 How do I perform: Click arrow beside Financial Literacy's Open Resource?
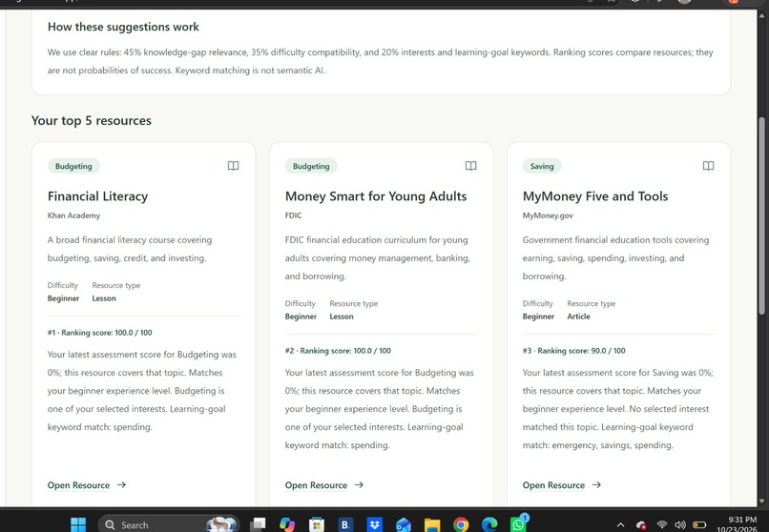(121, 485)
